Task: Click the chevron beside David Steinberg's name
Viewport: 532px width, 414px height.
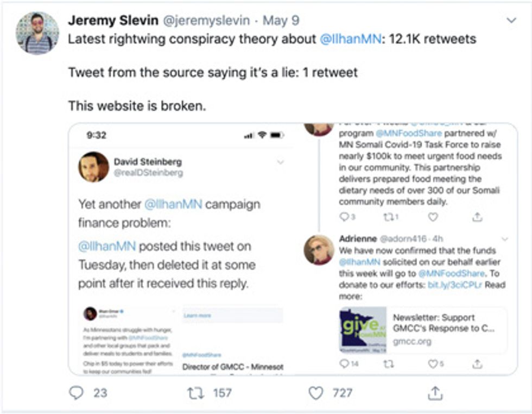Action: [281, 162]
